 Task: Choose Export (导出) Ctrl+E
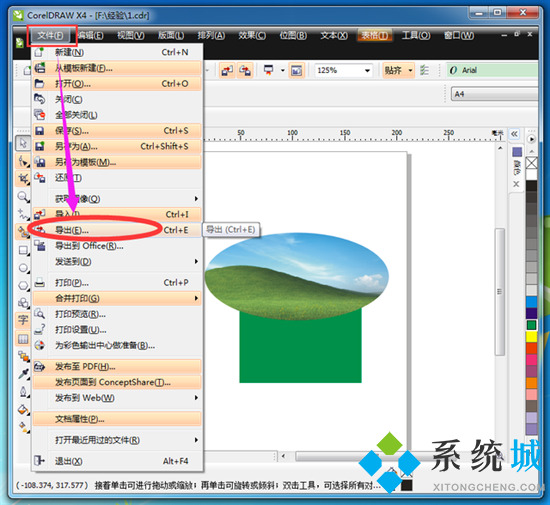(x=116, y=230)
